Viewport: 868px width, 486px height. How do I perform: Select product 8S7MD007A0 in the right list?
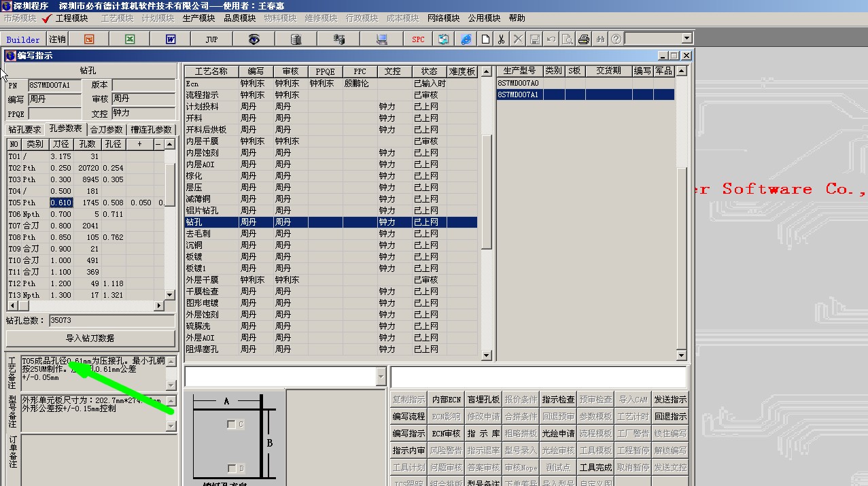(586, 83)
